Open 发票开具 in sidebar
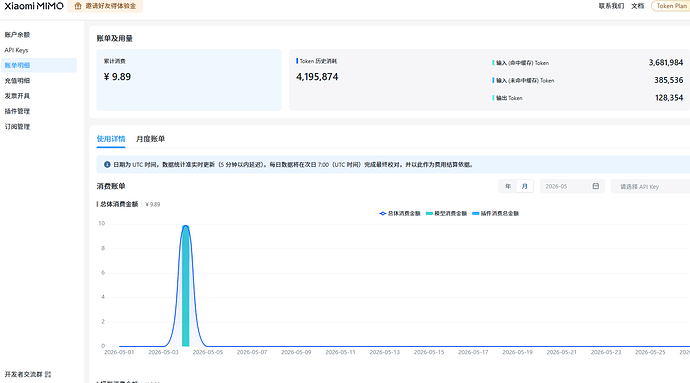The image size is (690, 383). (17, 96)
